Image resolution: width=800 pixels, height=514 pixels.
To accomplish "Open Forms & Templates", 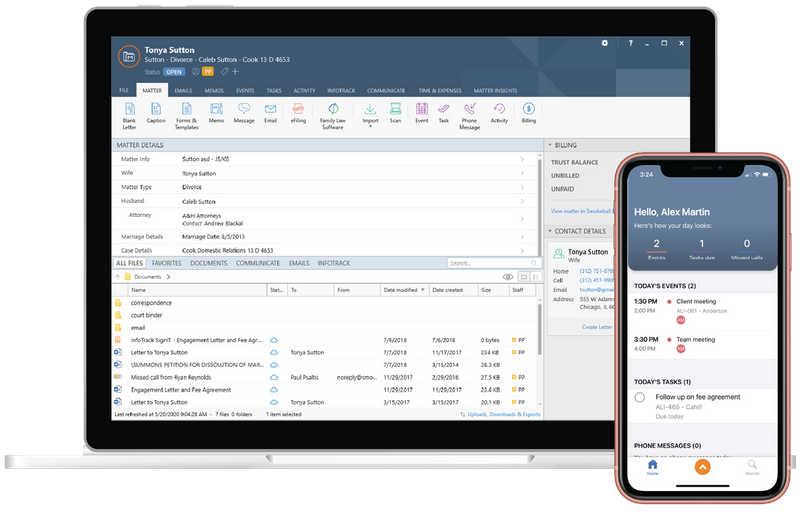I will tap(187, 116).
